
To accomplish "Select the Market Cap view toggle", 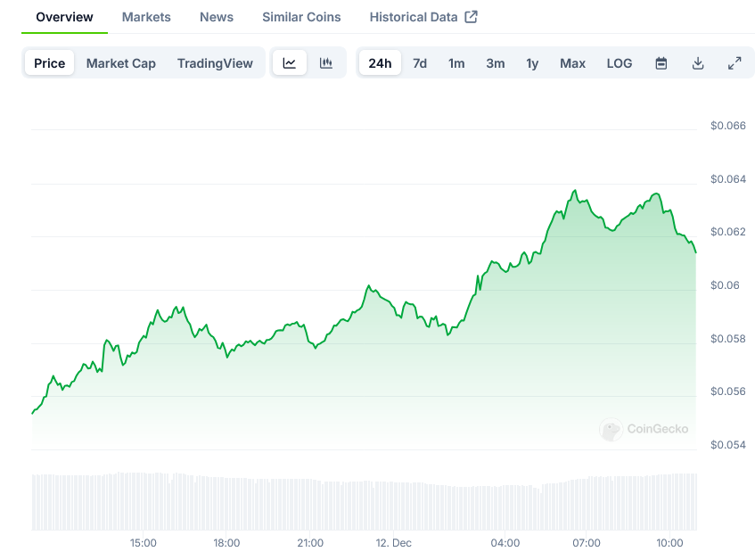I will point(121,63).
